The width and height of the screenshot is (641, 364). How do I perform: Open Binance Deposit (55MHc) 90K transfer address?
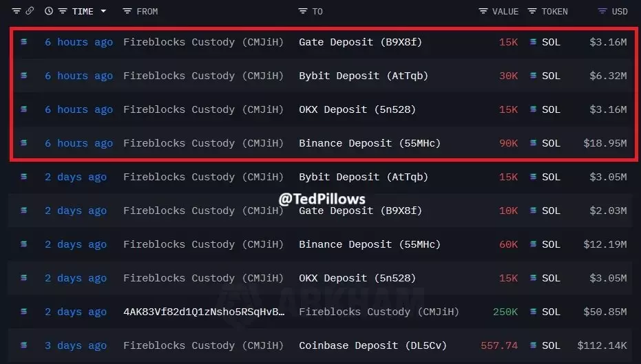(369, 143)
